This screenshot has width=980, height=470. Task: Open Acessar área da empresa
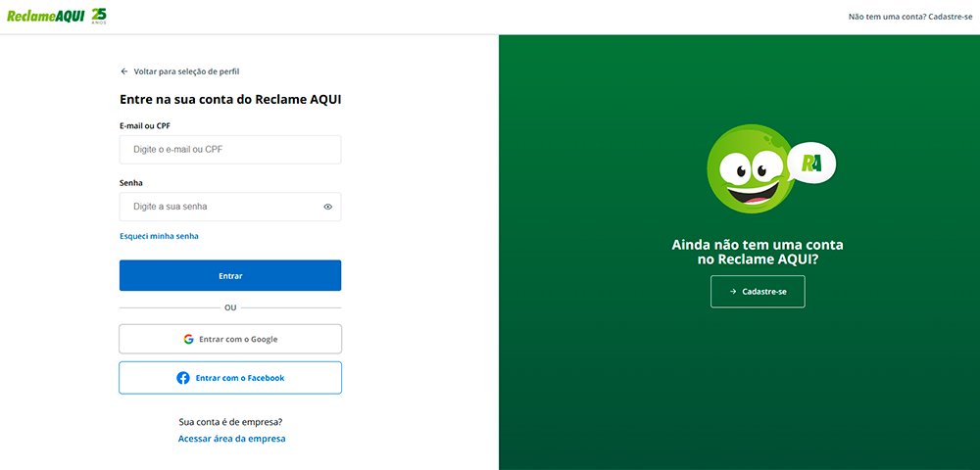[x=231, y=439]
